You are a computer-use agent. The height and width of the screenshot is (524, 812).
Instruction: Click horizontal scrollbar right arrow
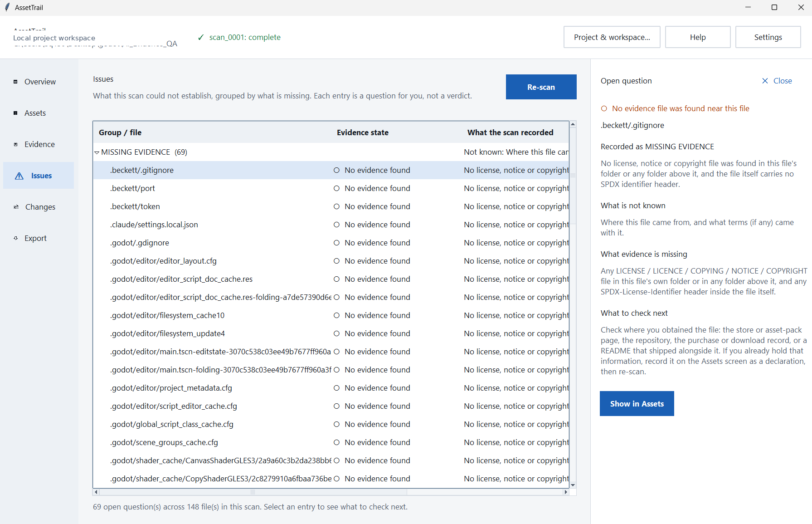(566, 492)
